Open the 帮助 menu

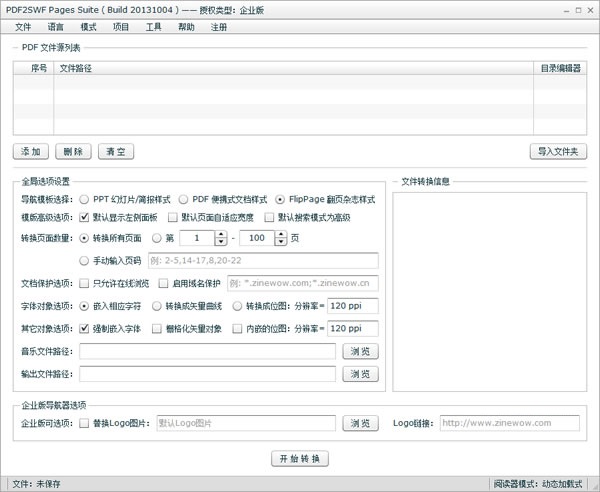click(186, 27)
